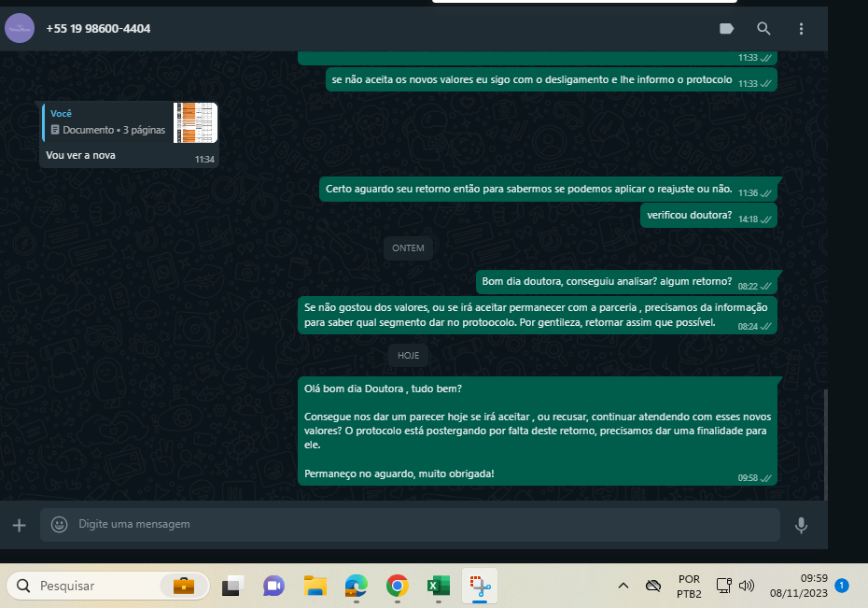Open the attach plus button
Image resolution: width=868 pixels, height=608 pixels.
point(20,525)
